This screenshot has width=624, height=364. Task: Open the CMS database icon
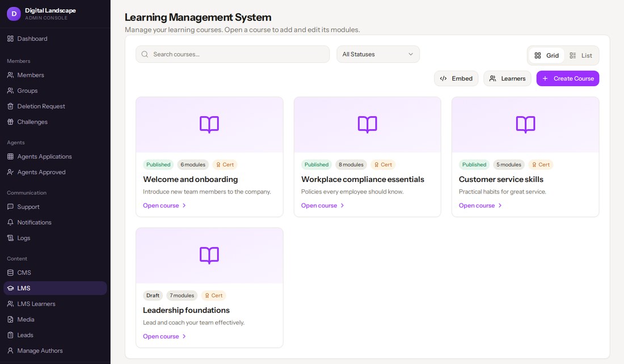click(10, 273)
